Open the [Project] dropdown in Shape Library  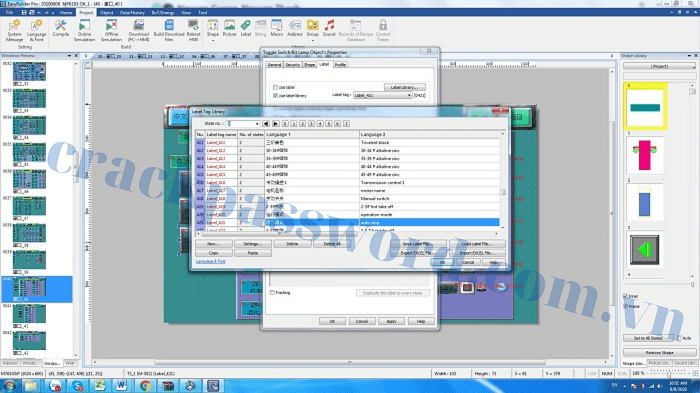(x=659, y=66)
